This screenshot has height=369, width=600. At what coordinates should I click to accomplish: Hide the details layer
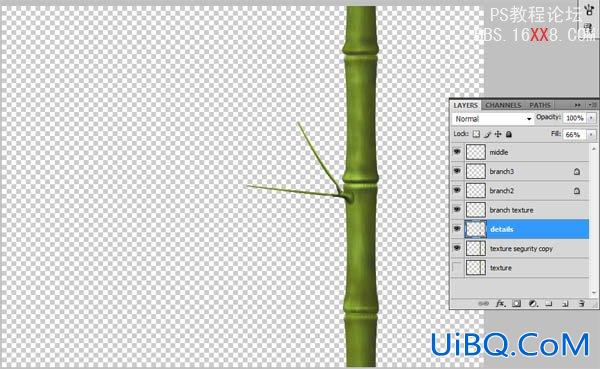[457, 229]
